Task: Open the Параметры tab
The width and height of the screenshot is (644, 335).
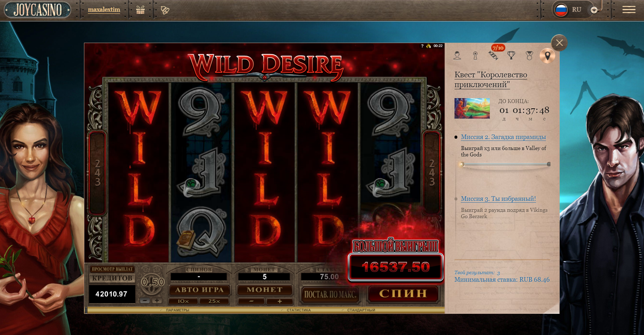Action: tap(177, 310)
